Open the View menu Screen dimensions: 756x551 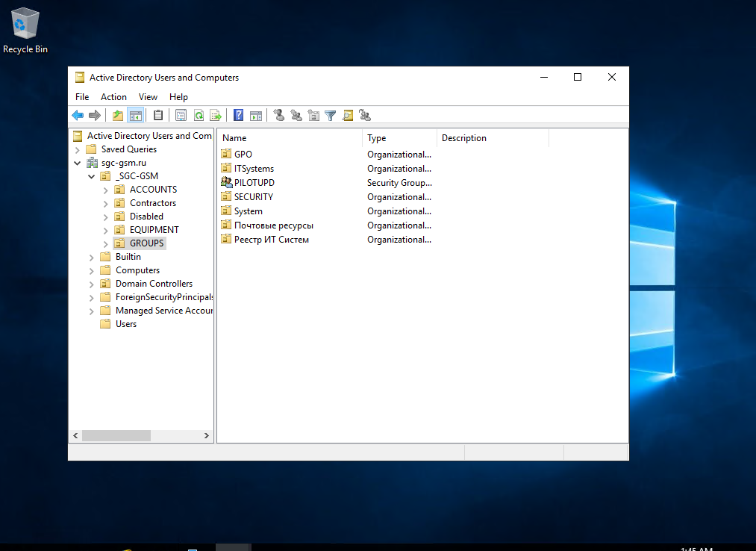click(148, 97)
